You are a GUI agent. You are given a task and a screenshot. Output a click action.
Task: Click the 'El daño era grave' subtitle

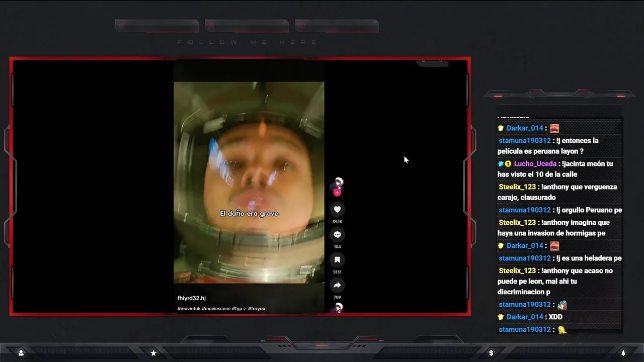pos(249,214)
